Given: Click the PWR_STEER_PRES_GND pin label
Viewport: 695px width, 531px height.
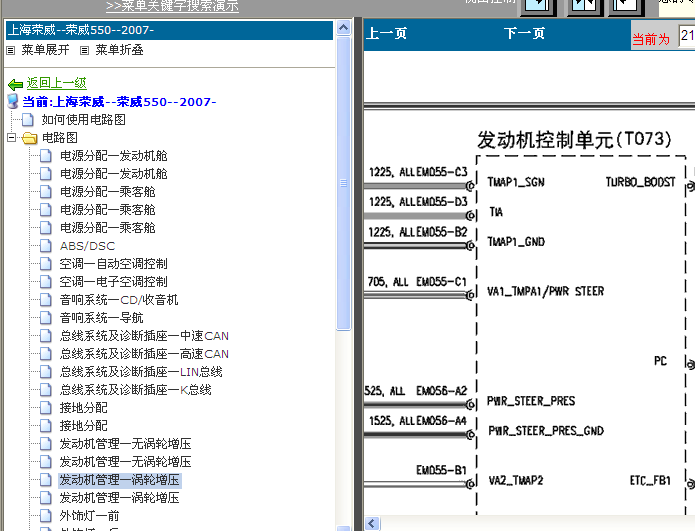Looking at the screenshot, I should click(x=546, y=431).
